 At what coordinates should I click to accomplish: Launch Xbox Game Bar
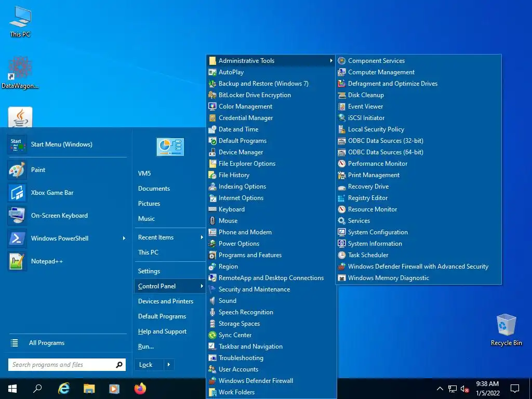(67, 192)
